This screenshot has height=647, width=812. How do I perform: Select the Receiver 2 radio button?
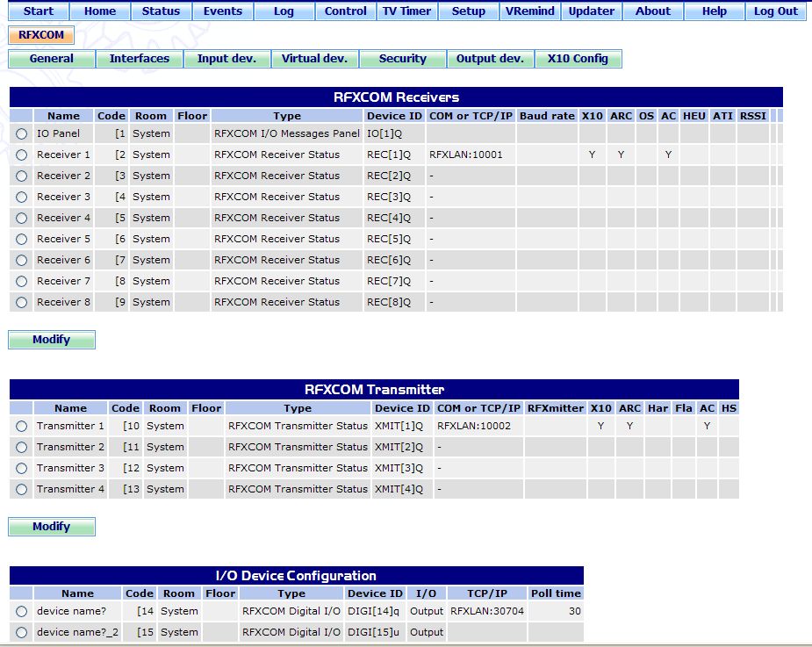(x=21, y=176)
